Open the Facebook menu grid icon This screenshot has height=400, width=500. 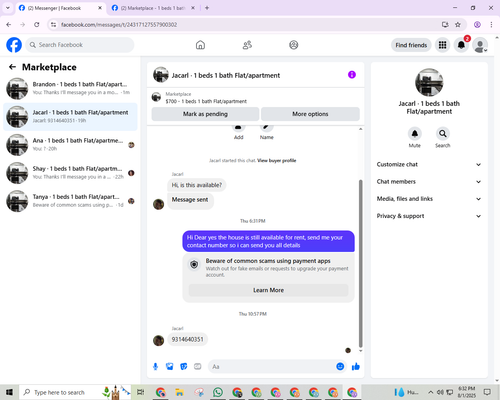442,45
